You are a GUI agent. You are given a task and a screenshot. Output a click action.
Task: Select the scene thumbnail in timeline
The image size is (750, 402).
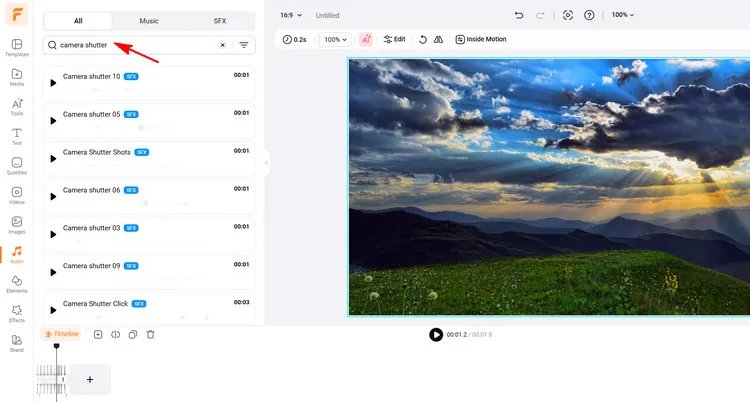pos(51,380)
